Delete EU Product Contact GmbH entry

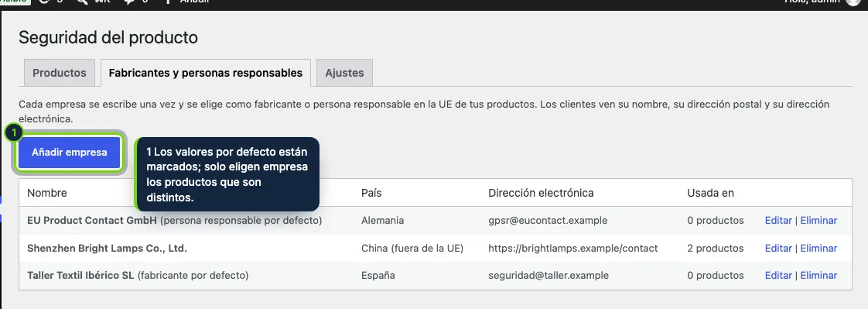coord(818,221)
